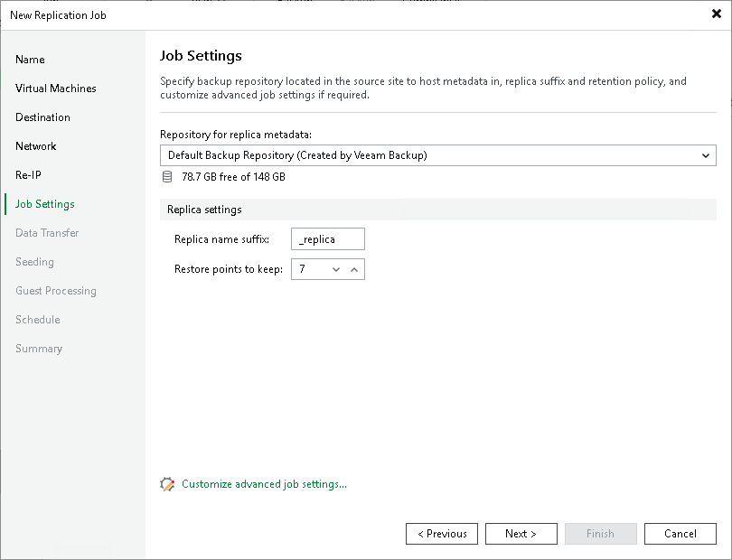Viewport: 732px width, 560px height.
Task: Go to the Virtual Machines step
Action: 55,89
